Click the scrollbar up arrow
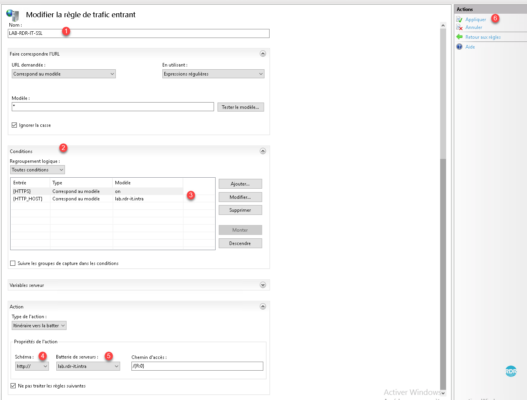Image resolution: width=527 pixels, height=400 pixels. 443,26
